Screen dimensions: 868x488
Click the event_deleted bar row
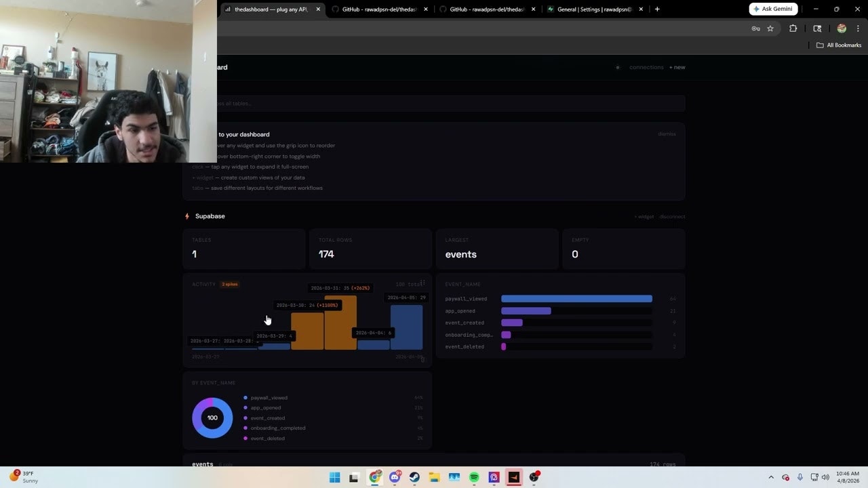tap(560, 346)
